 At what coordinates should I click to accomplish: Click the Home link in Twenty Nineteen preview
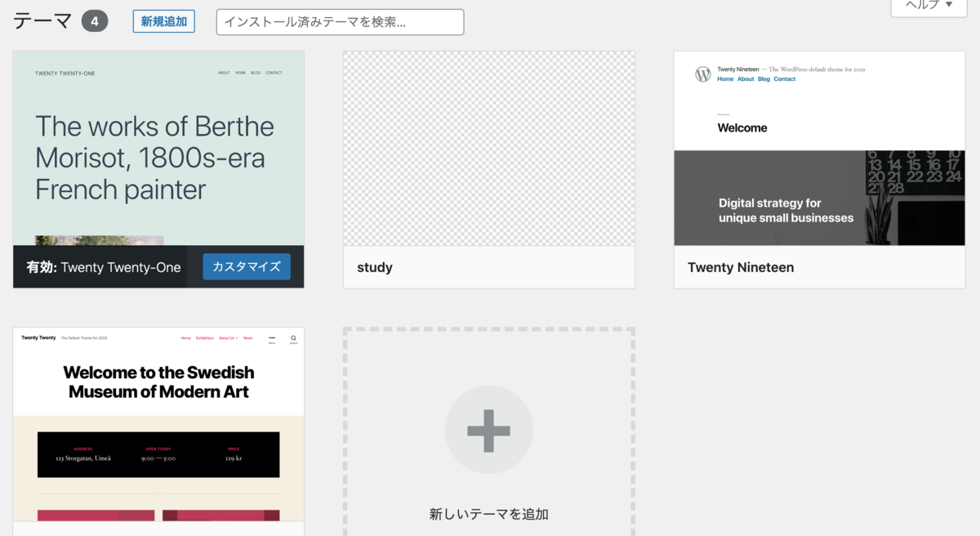(726, 79)
